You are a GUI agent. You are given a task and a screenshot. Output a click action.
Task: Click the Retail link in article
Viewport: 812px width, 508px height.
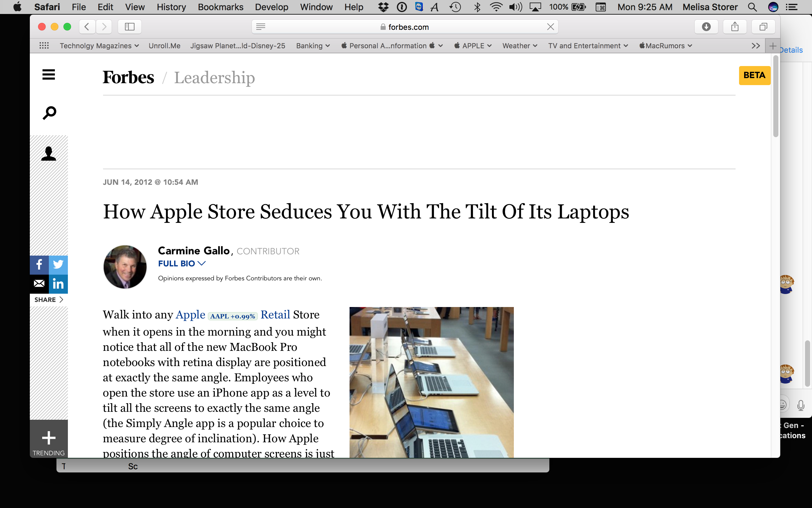tap(275, 315)
